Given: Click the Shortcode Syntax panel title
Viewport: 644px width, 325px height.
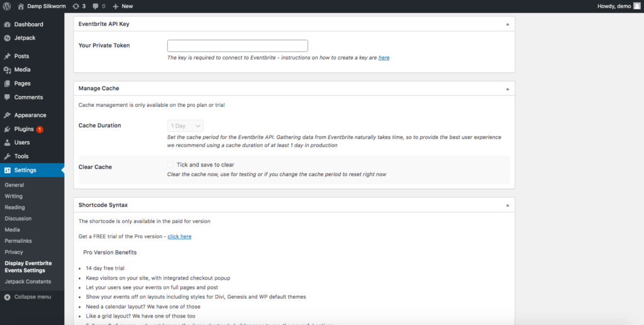Looking at the screenshot, I should pos(103,205).
